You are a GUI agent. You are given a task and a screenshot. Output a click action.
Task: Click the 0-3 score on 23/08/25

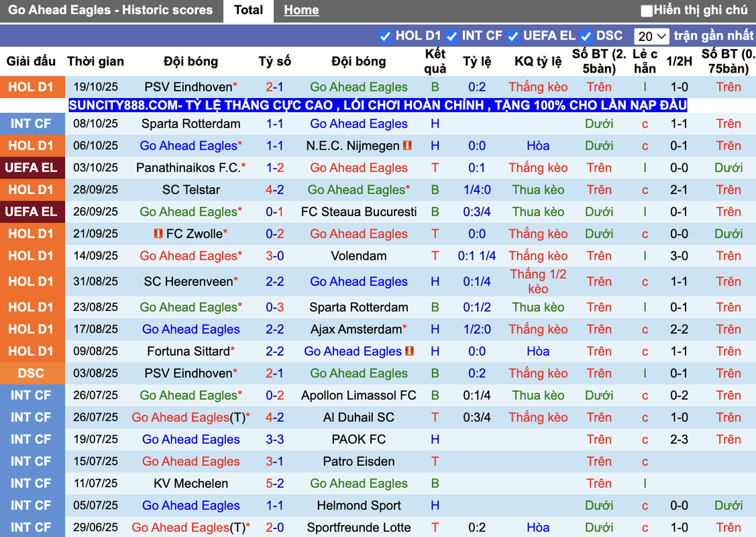pos(275,307)
